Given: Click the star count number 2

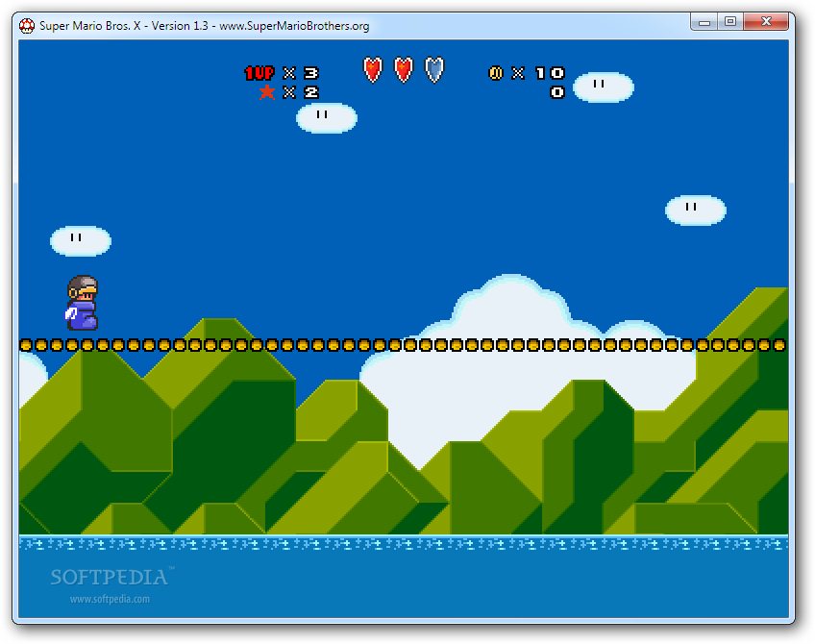Looking at the screenshot, I should pos(310,92).
